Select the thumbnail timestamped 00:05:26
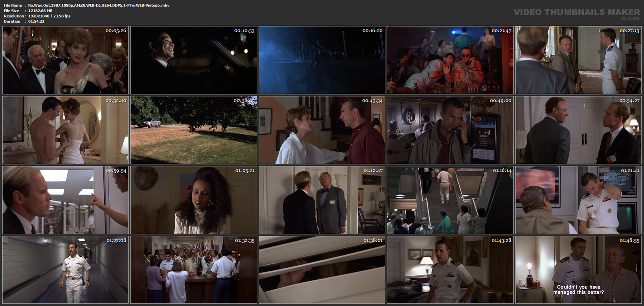Screen dimensions: 644x306 click(65, 60)
